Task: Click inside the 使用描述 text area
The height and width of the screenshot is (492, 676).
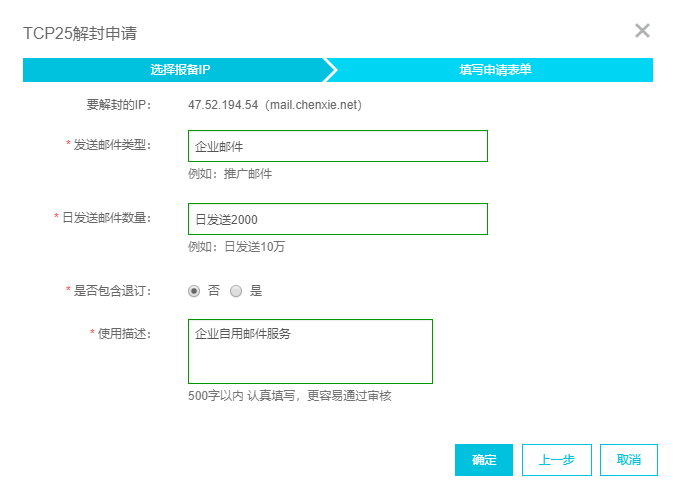Action: [310, 351]
